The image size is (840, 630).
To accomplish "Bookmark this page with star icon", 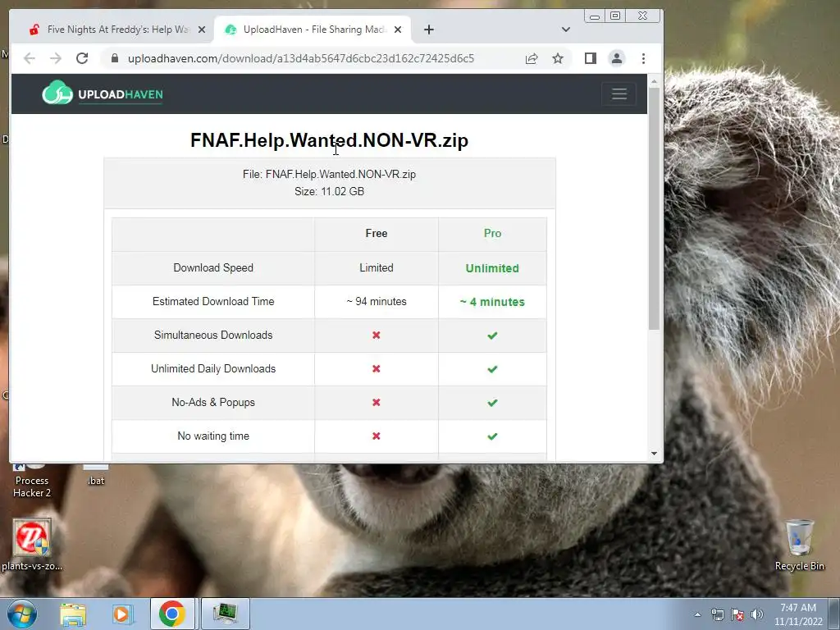I will click(558, 58).
